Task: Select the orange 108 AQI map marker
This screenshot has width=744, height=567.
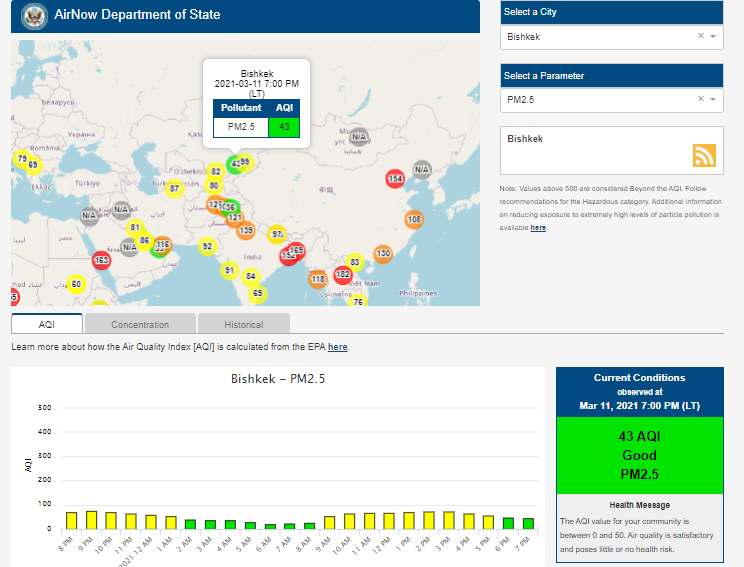Action: point(414,219)
